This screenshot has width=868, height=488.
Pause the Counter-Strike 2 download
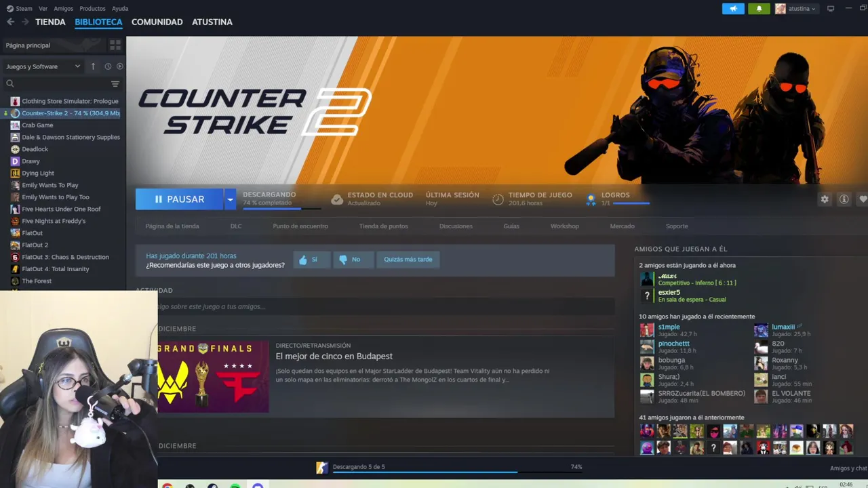click(179, 199)
